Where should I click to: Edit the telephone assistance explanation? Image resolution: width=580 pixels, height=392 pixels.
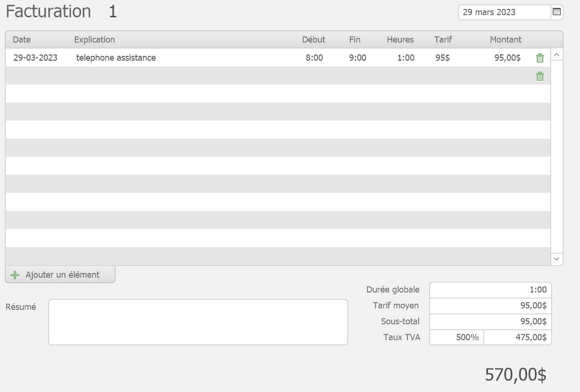click(116, 58)
